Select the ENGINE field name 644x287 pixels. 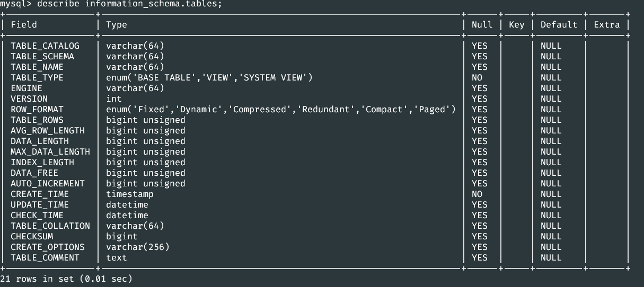[x=27, y=88]
